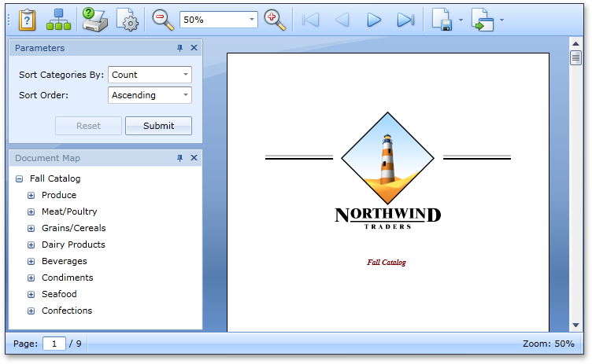Open the Print dialog printer icon
The image size is (592, 364).
[94, 20]
